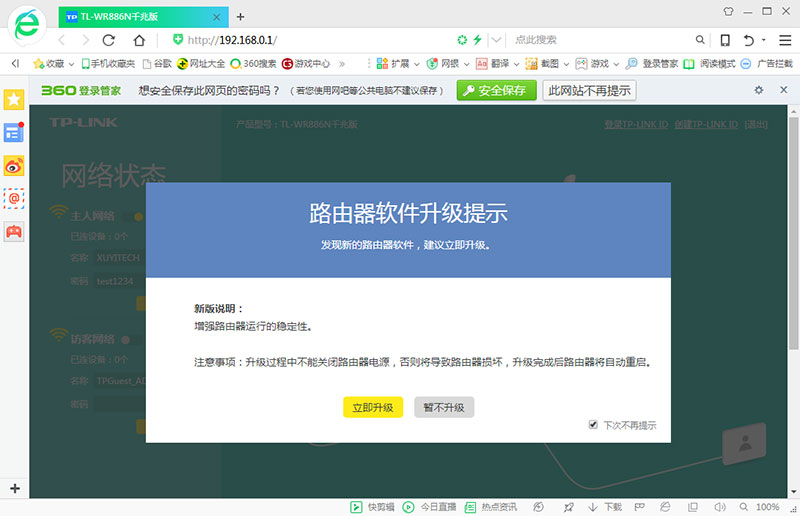Expand the 收藏 favorites dropdown

[71, 64]
